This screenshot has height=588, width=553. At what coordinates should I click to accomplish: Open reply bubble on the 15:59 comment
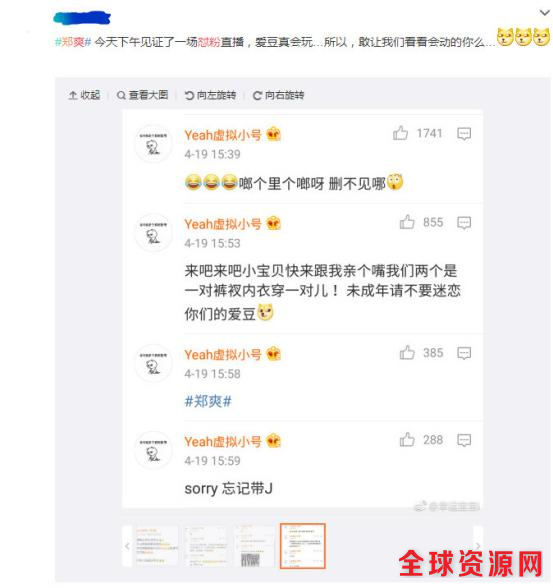pyautogui.click(x=464, y=440)
